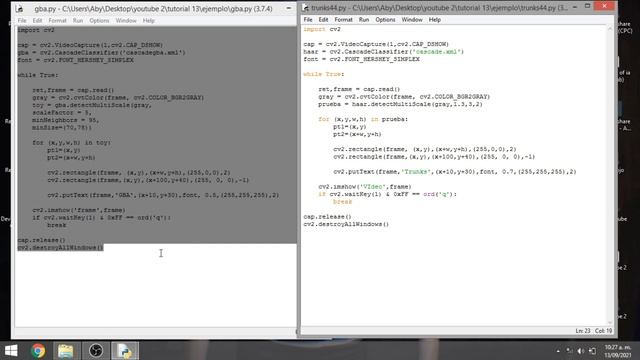Viewport: 640px width, 360px height.
Task: Click 'font = cv2.FONT_HERSHEY_SIMPLEX' in trunks44.py
Action: click(x=361, y=59)
